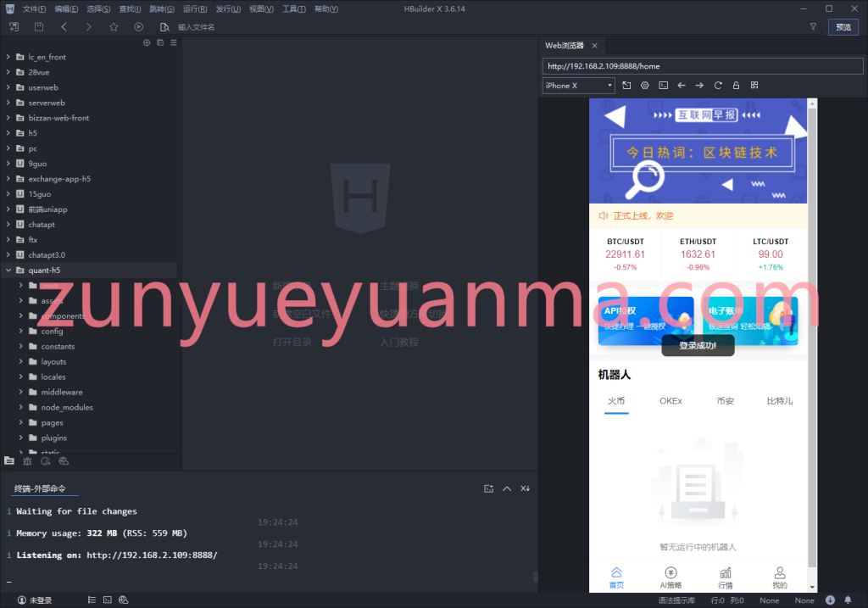868x608 pixels.
Task: Go forward using the toolbar right arrow
Action: coord(88,26)
